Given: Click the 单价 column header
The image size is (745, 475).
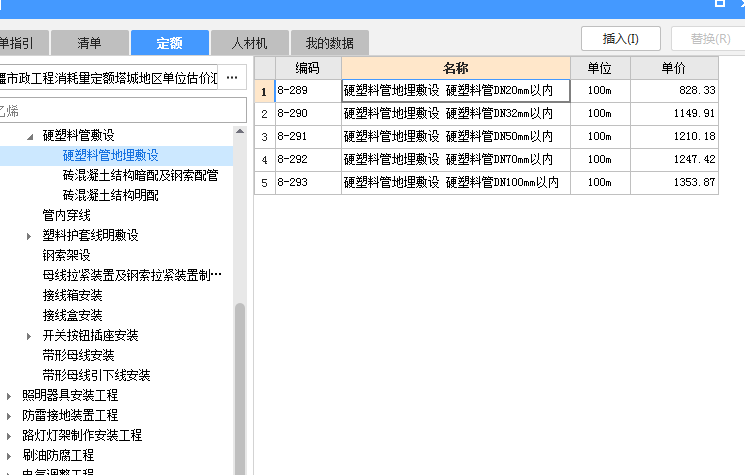Looking at the screenshot, I should 674,68.
